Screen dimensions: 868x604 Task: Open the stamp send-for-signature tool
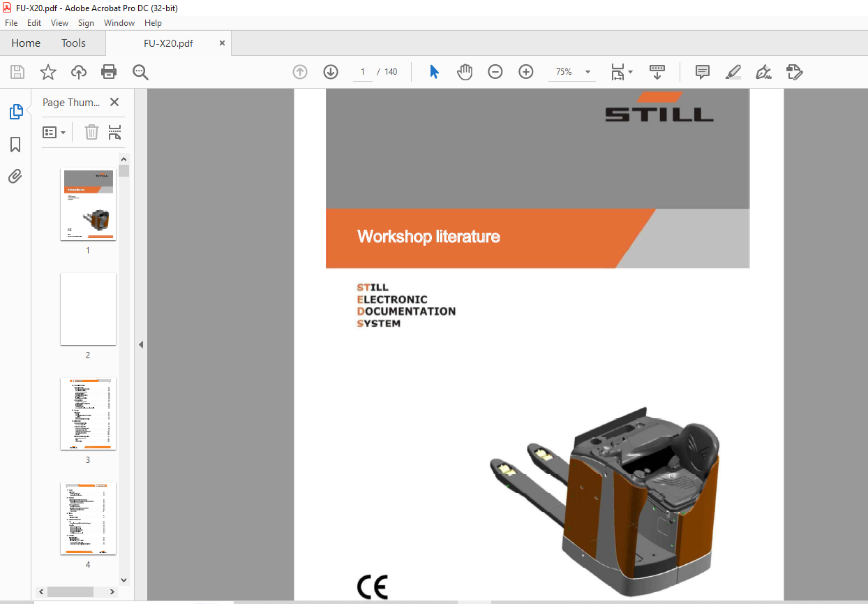(x=794, y=72)
